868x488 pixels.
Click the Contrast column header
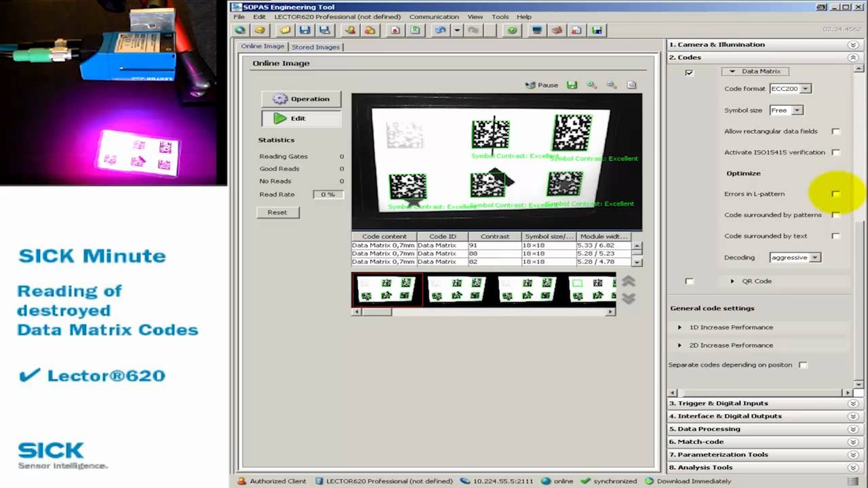pos(494,237)
